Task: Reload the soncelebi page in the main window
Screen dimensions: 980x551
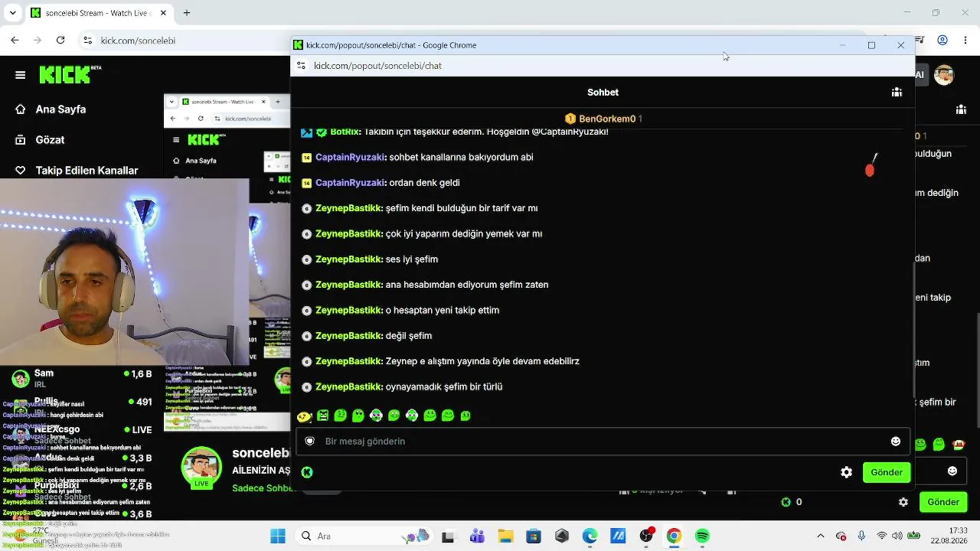Action: (60, 40)
